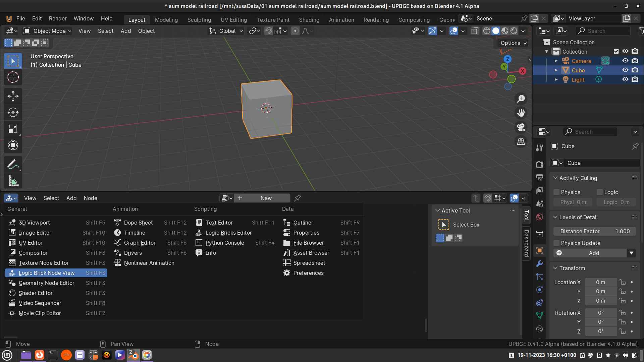Edit the Location X input field
The width and height of the screenshot is (644, 362).
tap(600, 282)
